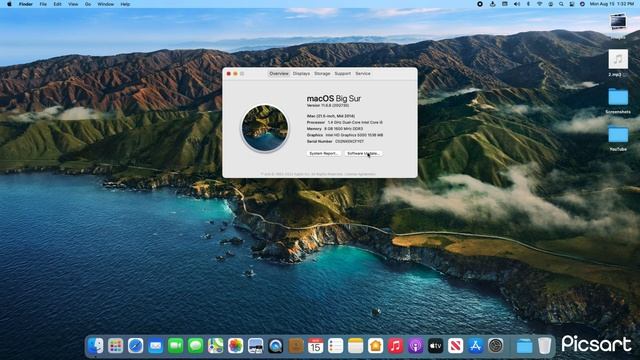Open the Apple menu
The image size is (640, 360).
click(x=9, y=4)
